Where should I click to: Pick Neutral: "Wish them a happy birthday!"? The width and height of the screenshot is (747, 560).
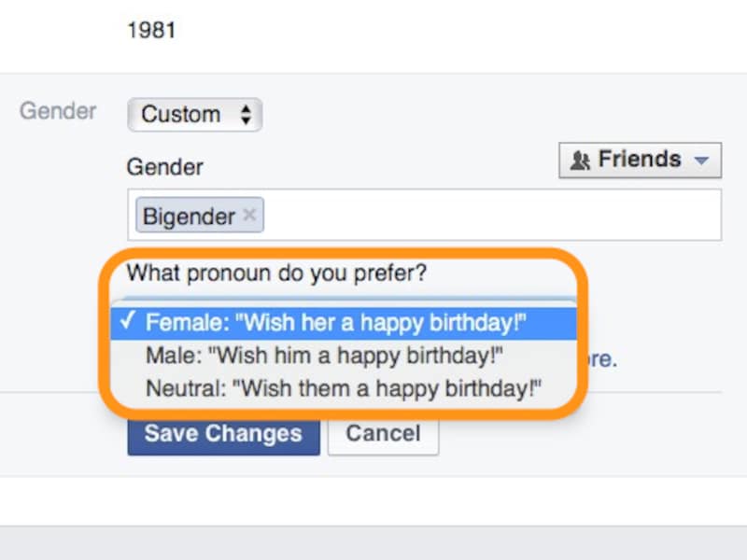coord(344,387)
